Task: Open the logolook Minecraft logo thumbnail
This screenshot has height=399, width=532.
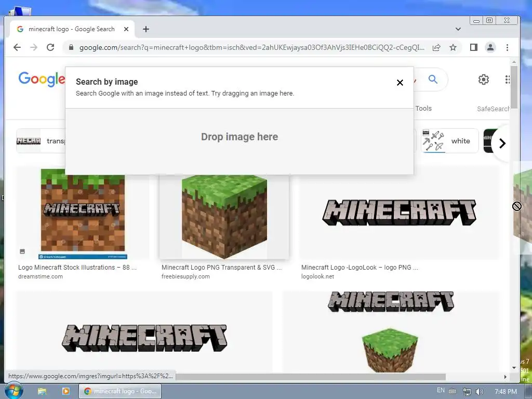Action: 399,212
